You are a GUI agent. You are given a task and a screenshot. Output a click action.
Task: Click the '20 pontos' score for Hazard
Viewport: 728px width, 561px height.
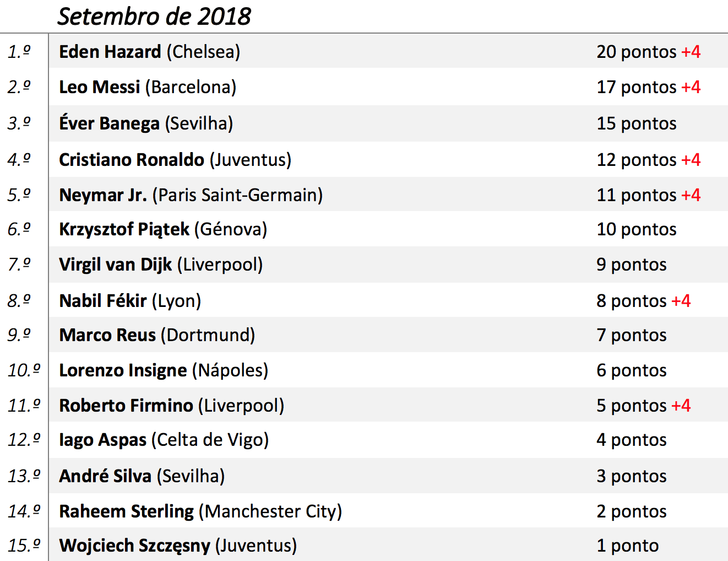pos(636,52)
